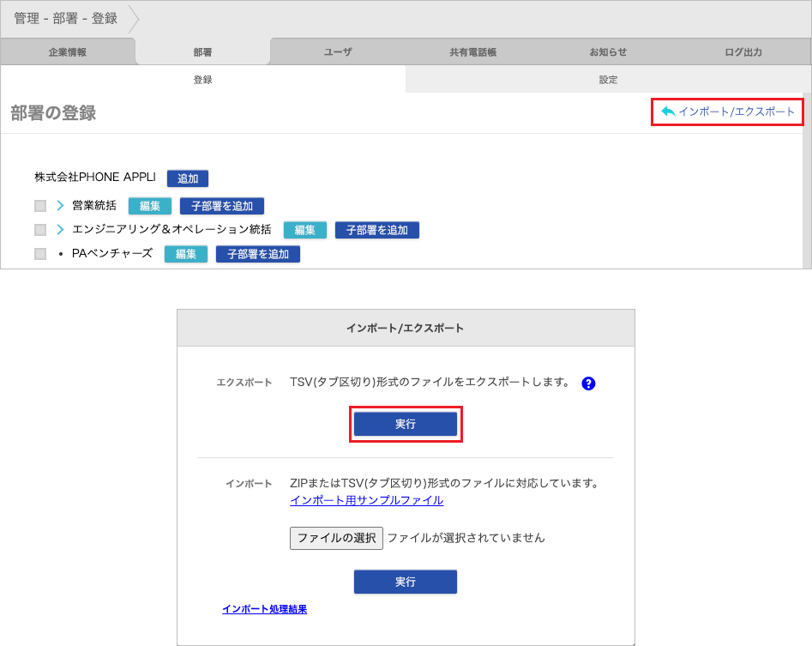
Task: Tick the PAベンチャーズ checkbox
Action: 40,254
